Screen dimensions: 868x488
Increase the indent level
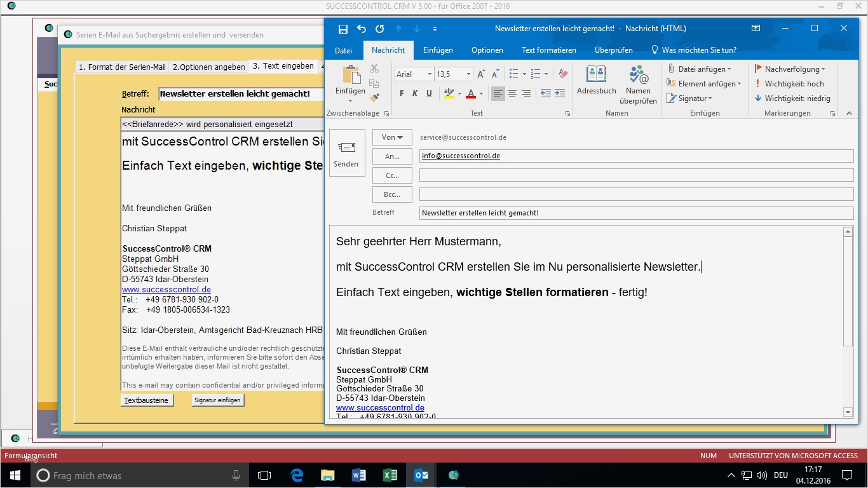click(559, 93)
